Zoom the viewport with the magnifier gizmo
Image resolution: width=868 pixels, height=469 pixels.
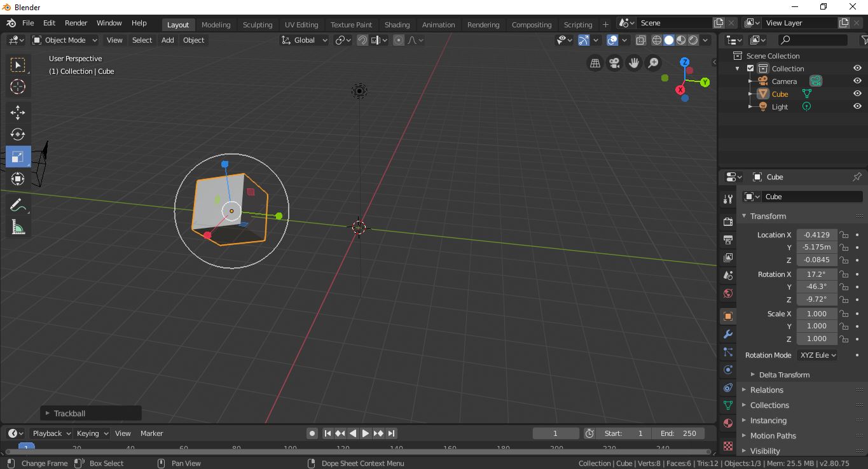click(x=652, y=63)
